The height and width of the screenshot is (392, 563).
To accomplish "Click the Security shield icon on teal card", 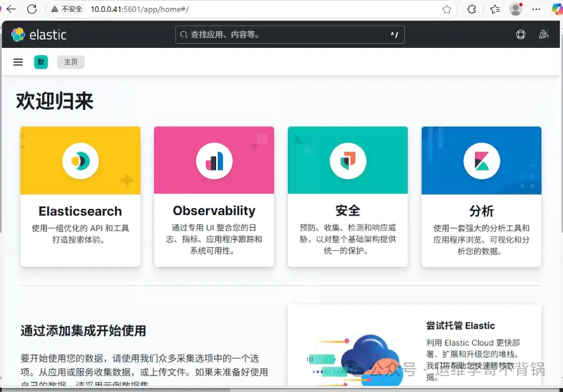I will point(347,161).
